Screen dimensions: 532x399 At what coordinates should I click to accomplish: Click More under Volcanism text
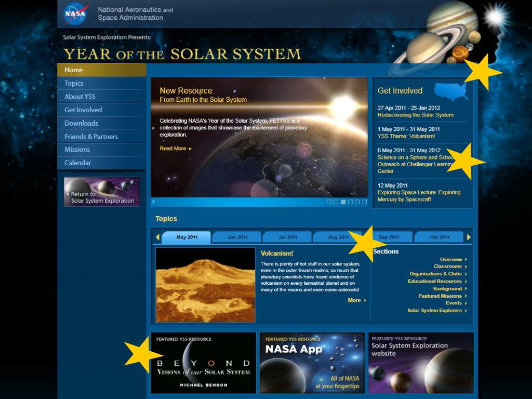[354, 300]
